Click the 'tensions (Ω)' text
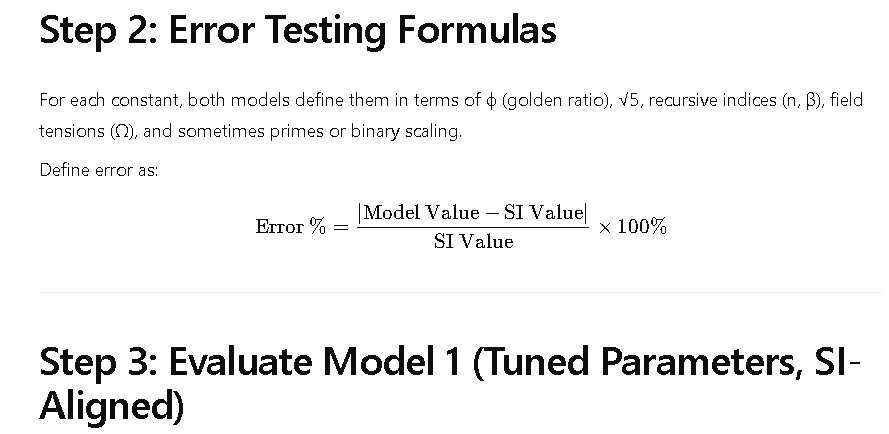 pyautogui.click(x=88, y=132)
